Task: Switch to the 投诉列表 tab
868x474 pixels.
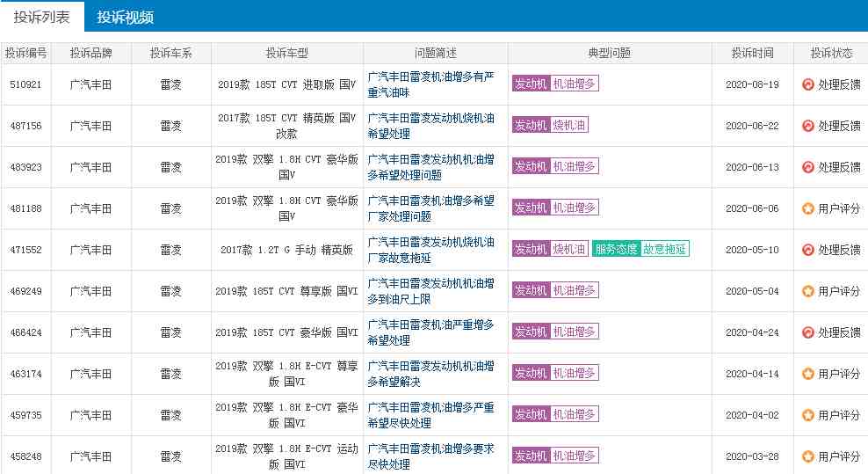Action: point(42,17)
